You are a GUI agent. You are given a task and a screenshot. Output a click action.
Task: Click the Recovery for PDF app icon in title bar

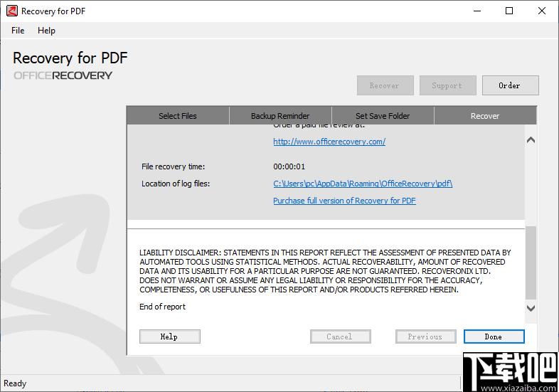point(12,11)
